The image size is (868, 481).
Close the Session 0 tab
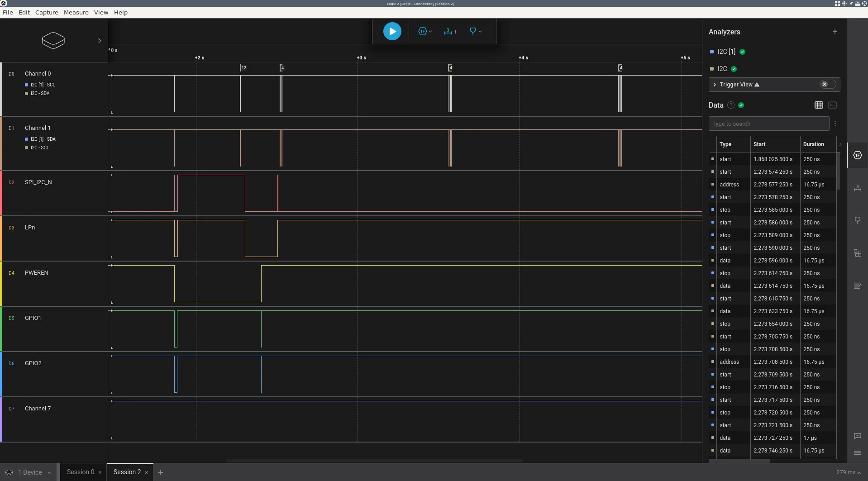point(100,472)
